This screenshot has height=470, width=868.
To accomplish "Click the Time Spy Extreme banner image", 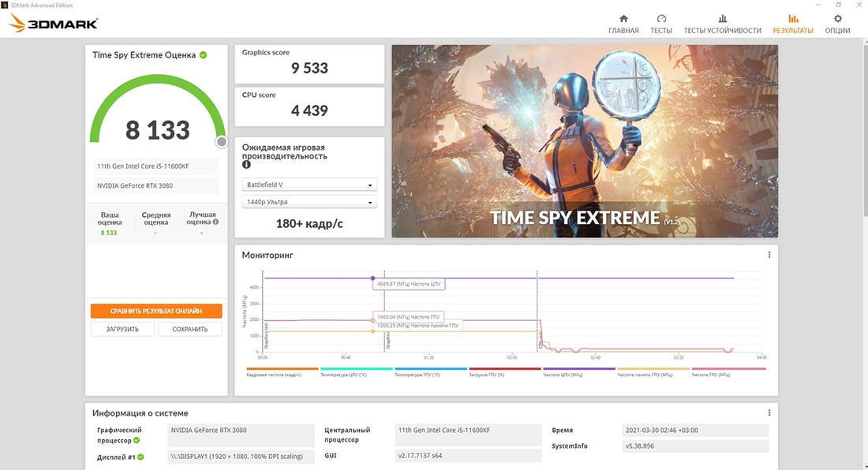I will (585, 142).
